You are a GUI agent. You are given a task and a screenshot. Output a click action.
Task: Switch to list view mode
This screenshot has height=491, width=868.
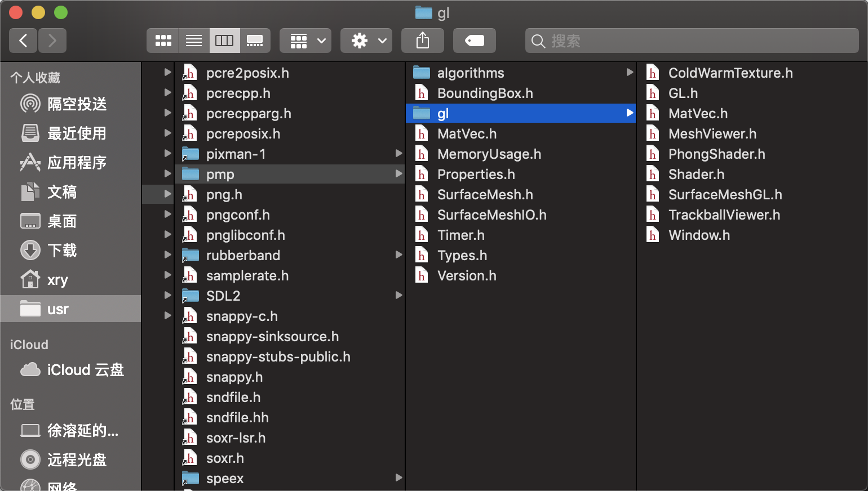[193, 41]
